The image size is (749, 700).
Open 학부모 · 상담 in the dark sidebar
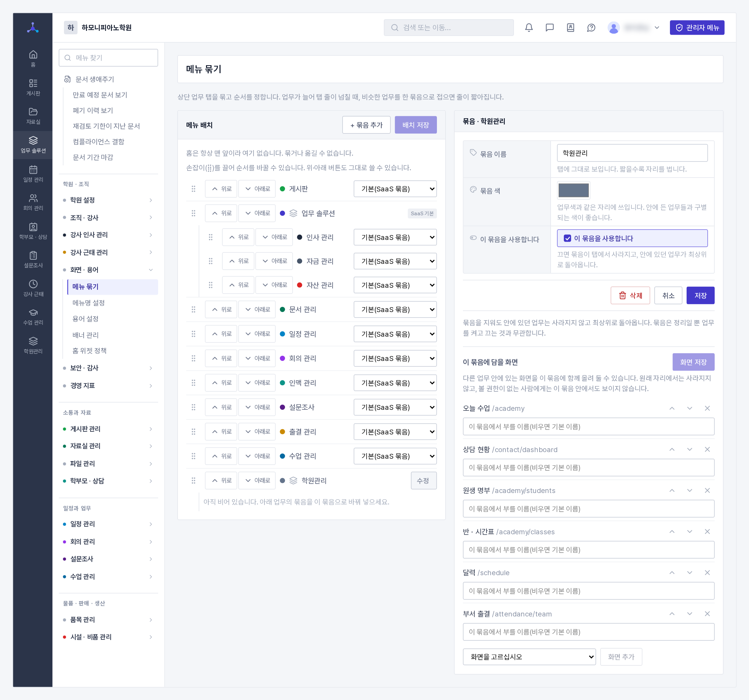coord(33,231)
